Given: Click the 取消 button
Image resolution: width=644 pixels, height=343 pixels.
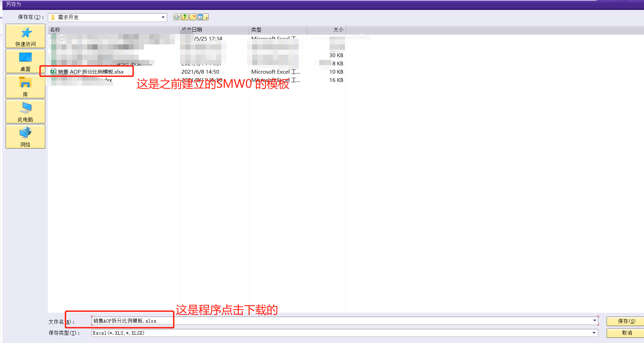Looking at the screenshot, I should (x=627, y=333).
